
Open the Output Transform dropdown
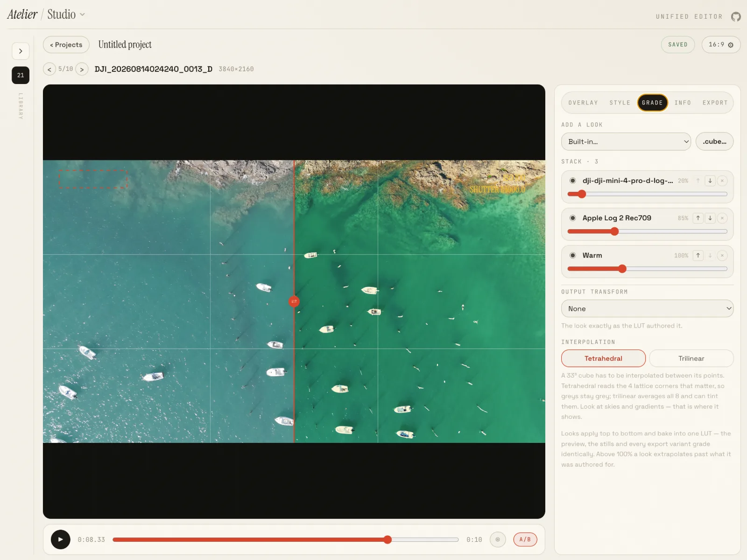[x=648, y=308]
